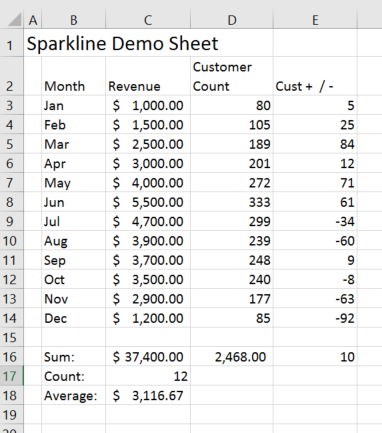
Task: Click the $2,500.00 revenue cell
Action: pyautogui.click(x=148, y=144)
